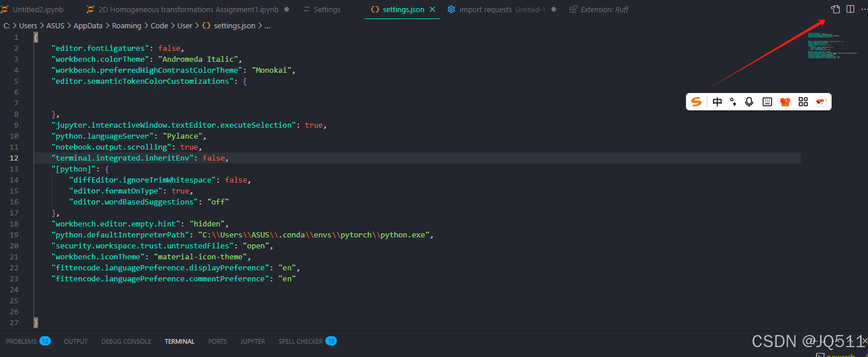
Task: Toggle punctuation mode on input toolbar
Action: point(733,102)
